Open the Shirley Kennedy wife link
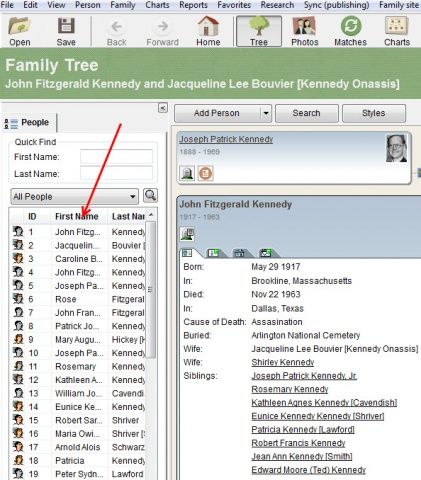421x480 pixels. coord(283,362)
